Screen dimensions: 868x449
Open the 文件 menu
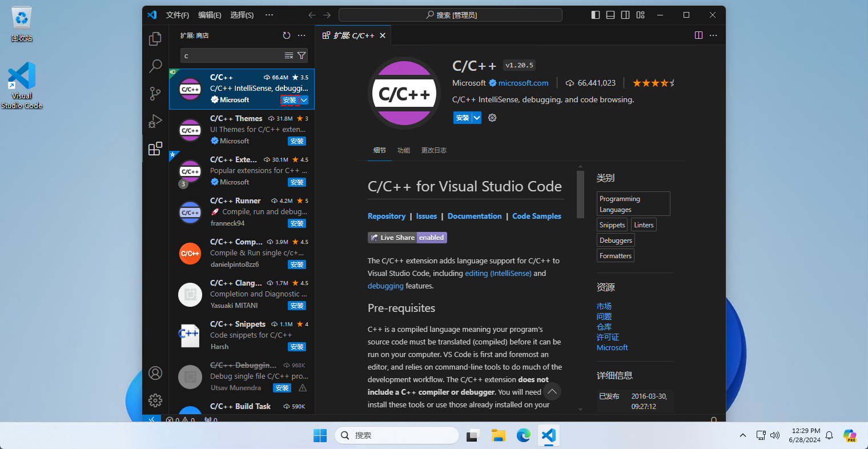pos(177,15)
